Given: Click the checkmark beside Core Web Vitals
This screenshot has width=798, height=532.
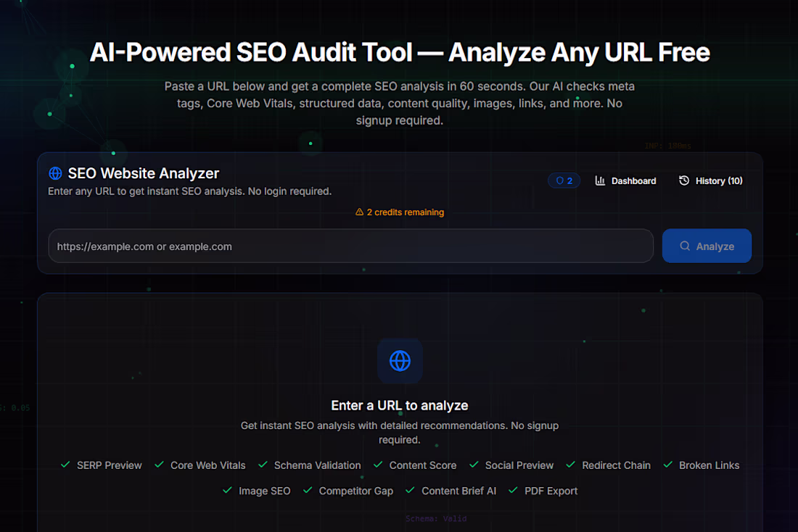Looking at the screenshot, I should pos(159,465).
